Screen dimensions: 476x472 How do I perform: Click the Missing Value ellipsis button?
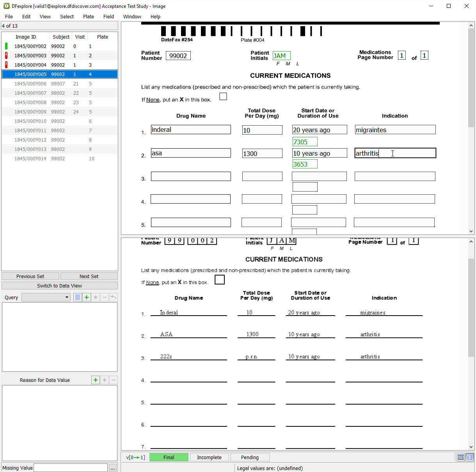tap(113, 468)
